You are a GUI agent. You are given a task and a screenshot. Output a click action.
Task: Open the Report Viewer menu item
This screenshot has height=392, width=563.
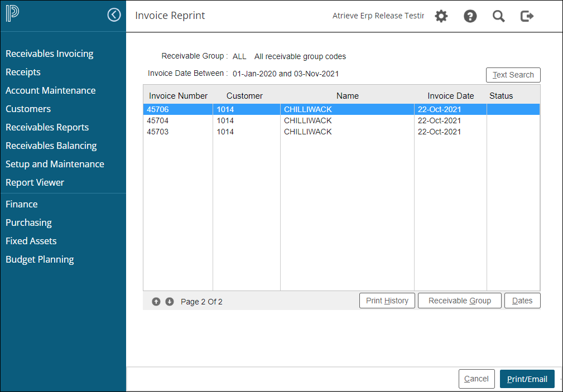pyautogui.click(x=35, y=182)
